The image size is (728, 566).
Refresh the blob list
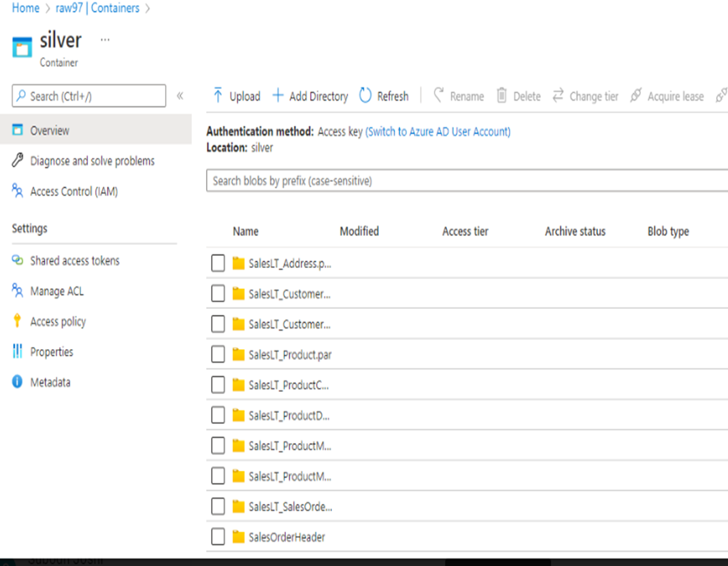pos(365,96)
